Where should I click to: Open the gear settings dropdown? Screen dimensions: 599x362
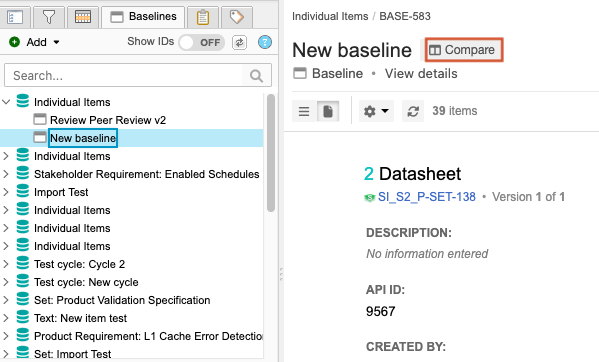(376, 112)
